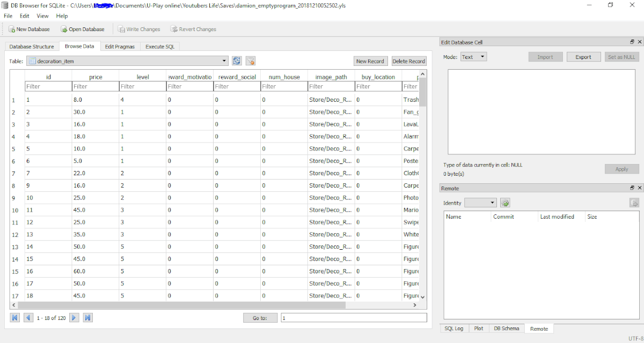Refresh the table data icon
Image resolution: width=644 pixels, height=343 pixels.
[x=237, y=61]
